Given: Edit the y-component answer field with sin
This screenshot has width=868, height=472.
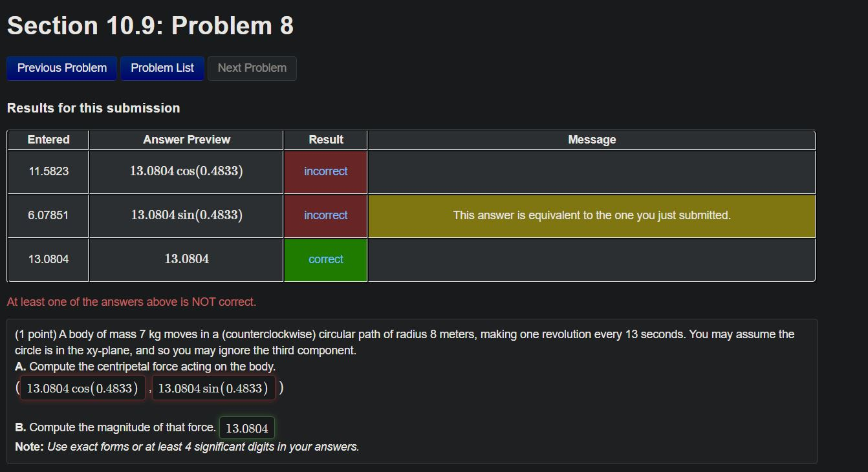Looking at the screenshot, I should coord(213,388).
